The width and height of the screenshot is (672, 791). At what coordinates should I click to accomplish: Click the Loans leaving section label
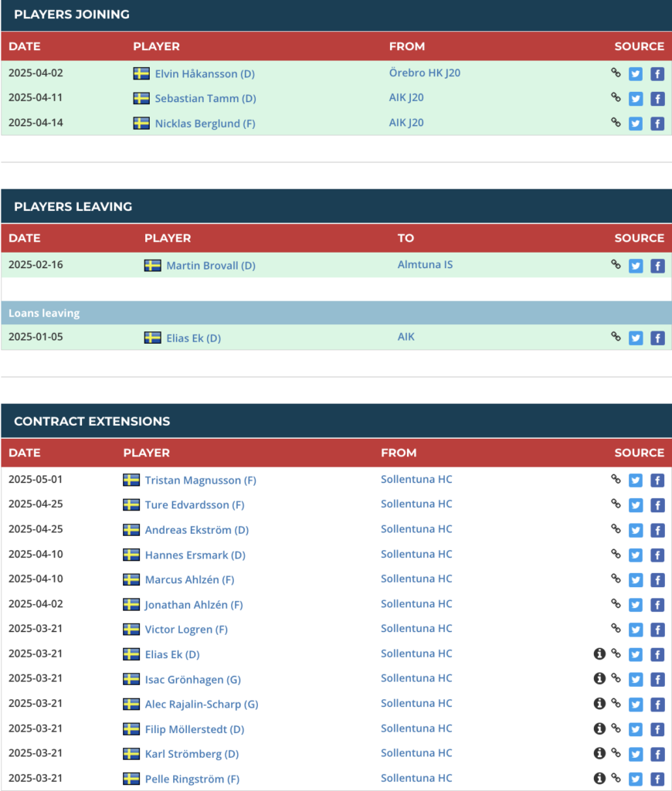coord(44,313)
